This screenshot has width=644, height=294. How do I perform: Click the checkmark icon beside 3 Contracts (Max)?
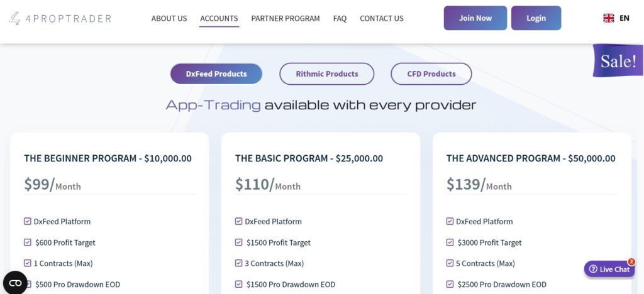coord(239,263)
